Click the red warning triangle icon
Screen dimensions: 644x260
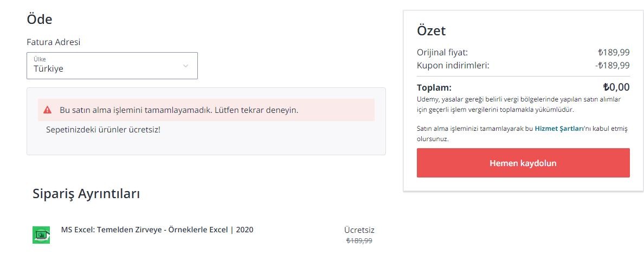[48, 110]
